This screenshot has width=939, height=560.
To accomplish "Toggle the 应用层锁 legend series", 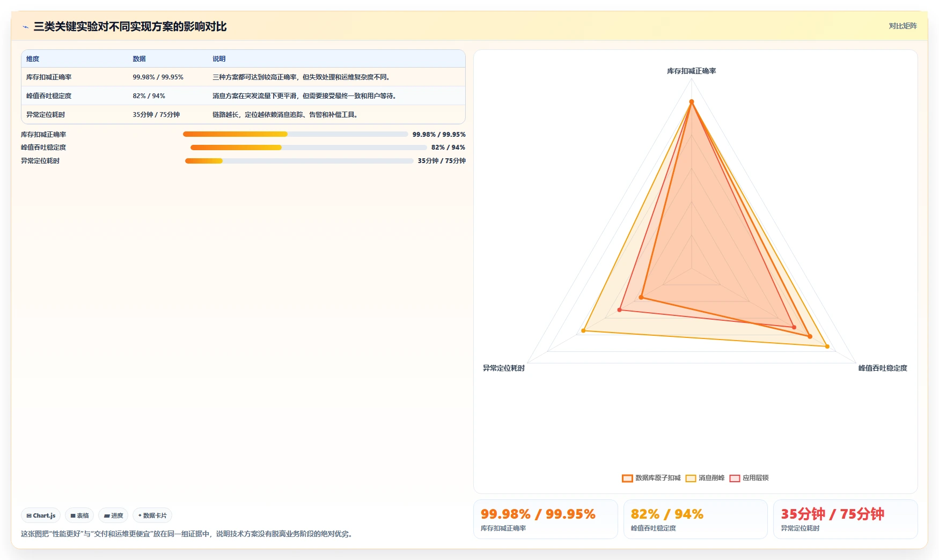I will [749, 478].
